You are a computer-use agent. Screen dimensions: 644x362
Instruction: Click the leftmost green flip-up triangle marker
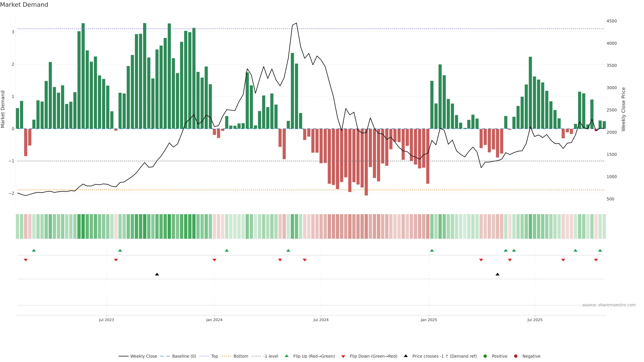pos(34,250)
